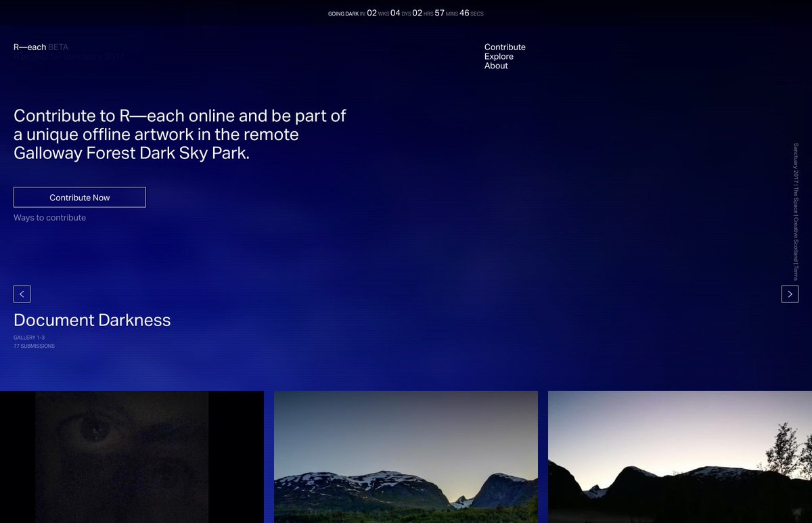Follow the Ways to contribute link
Image resolution: width=812 pixels, height=523 pixels.
[49, 218]
